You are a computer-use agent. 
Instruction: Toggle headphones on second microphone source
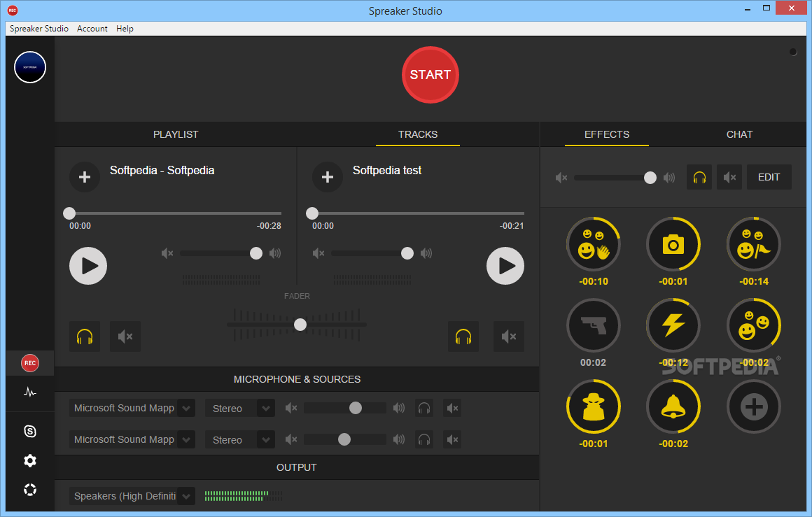click(424, 440)
